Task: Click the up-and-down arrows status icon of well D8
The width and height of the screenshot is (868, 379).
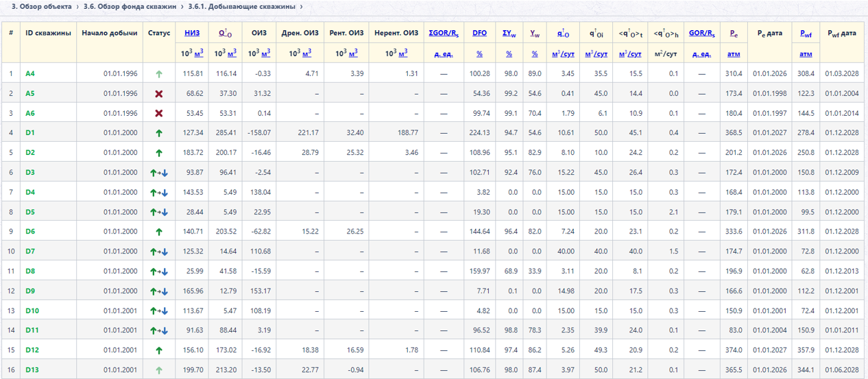Action: point(159,271)
